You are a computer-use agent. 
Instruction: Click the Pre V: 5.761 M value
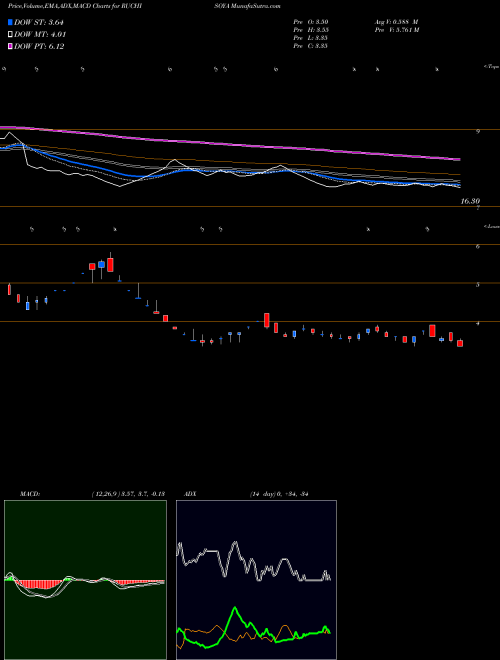point(396,30)
